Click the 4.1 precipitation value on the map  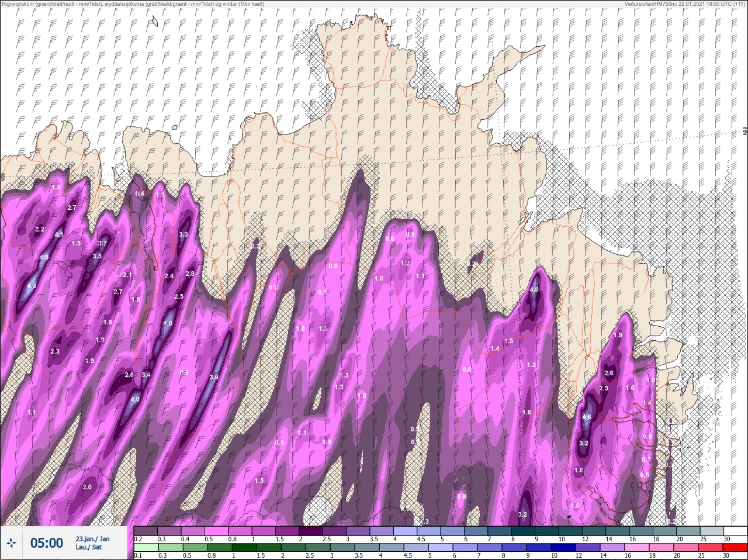pyautogui.click(x=58, y=235)
